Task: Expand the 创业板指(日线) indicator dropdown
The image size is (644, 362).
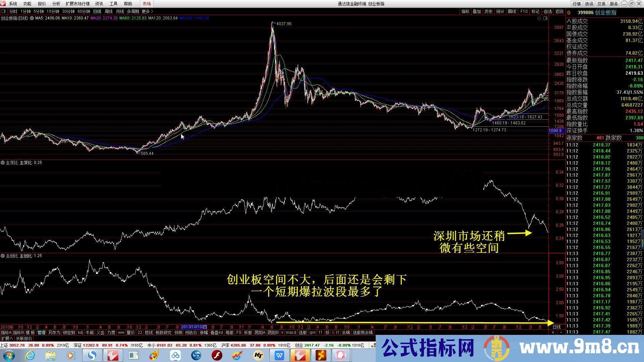Action: pos(32,18)
